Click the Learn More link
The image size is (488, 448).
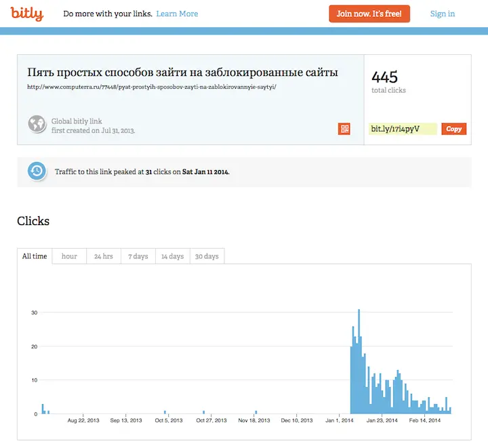(177, 14)
